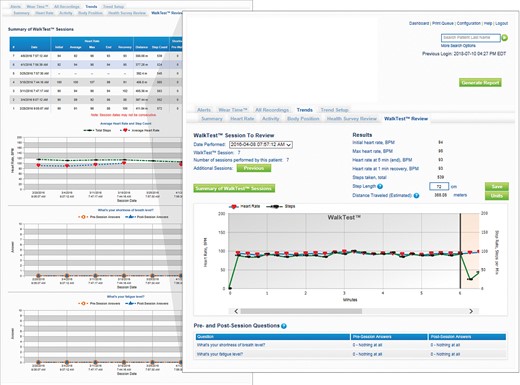This screenshot has width=520, height=385.
Task: Open Distance Traveled (Estimated) help icon
Action: [416, 195]
